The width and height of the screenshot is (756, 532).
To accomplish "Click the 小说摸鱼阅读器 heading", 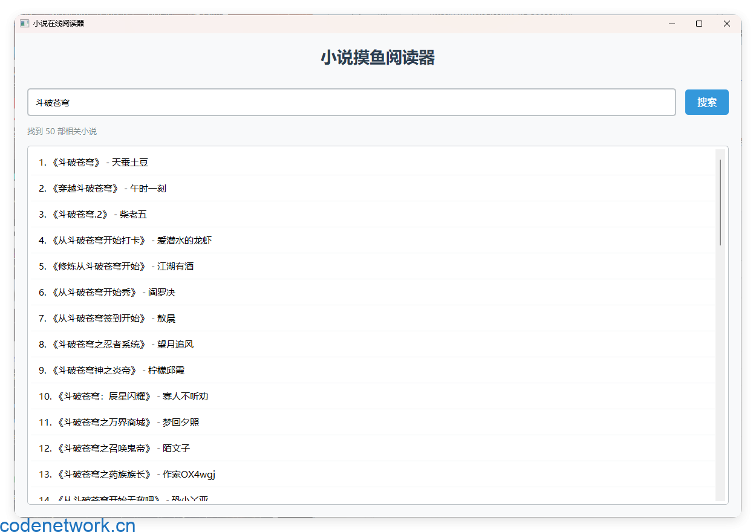I will pyautogui.click(x=377, y=58).
